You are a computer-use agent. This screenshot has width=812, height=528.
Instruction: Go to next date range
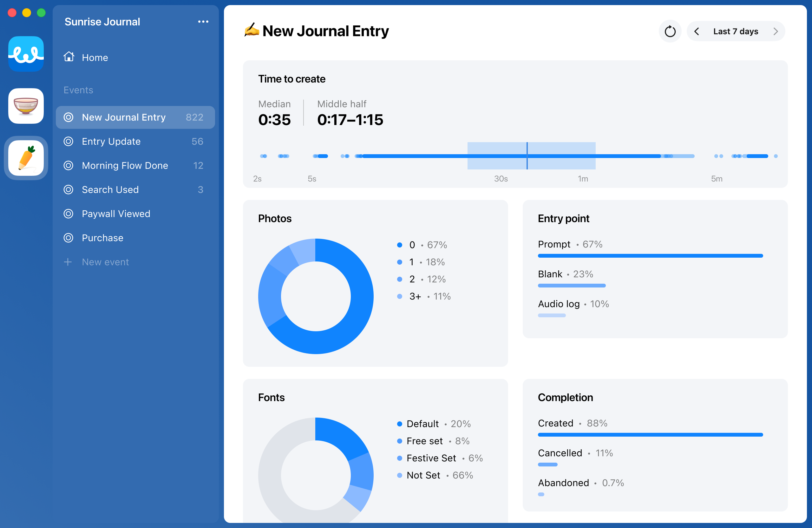[775, 31]
